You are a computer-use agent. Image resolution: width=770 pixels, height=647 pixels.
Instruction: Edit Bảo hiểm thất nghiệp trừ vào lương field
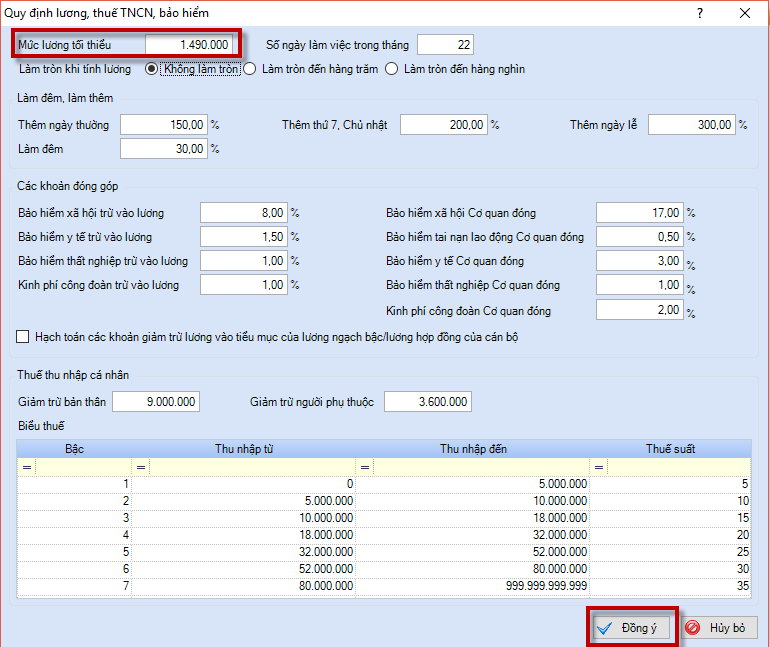[244, 261]
